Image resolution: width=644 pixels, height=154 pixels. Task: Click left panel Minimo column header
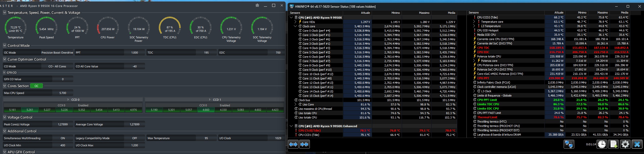[387, 13]
